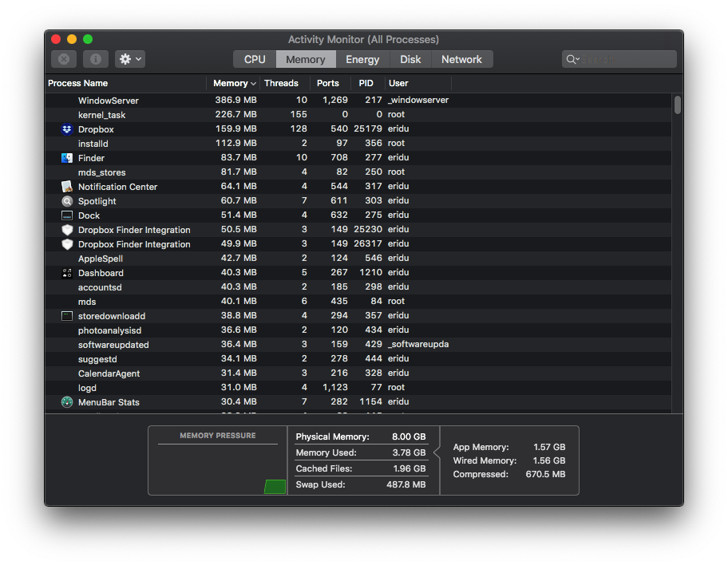
Task: Click the 386.9 MB memory value
Action: pos(235,100)
